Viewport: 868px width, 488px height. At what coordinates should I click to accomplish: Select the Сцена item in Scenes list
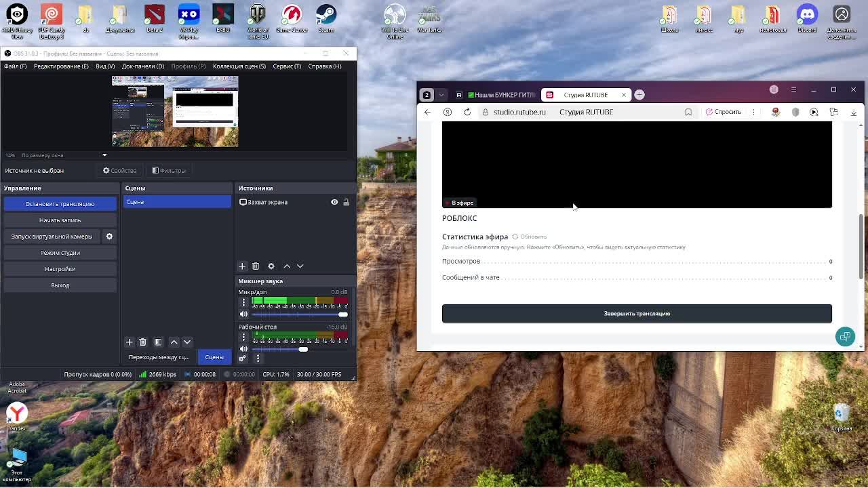[x=177, y=202]
